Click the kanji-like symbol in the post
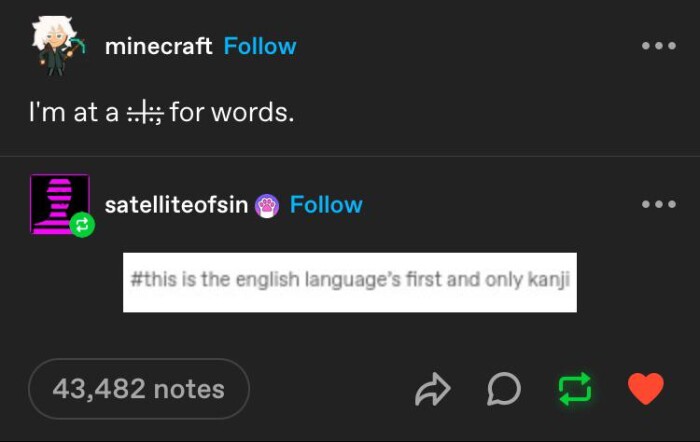 145,112
